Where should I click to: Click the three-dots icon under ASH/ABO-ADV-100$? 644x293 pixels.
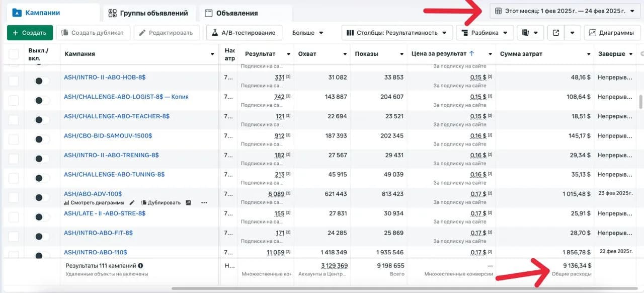pyautogui.click(x=204, y=203)
